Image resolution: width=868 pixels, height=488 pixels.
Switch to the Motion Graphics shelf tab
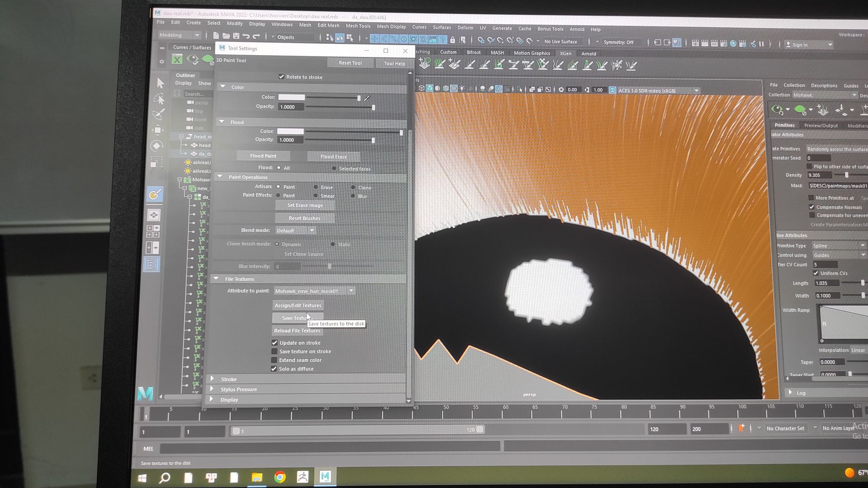(x=531, y=53)
